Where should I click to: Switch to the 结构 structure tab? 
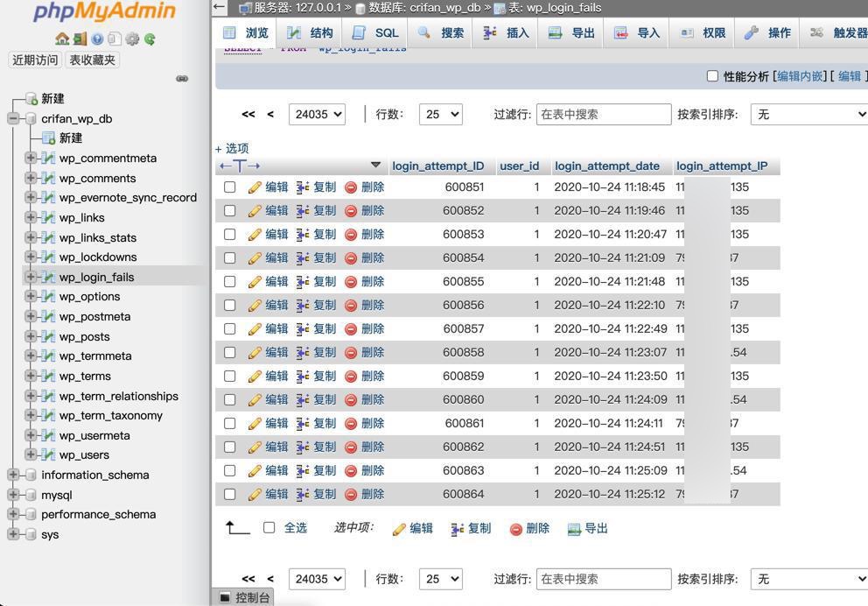(x=310, y=33)
